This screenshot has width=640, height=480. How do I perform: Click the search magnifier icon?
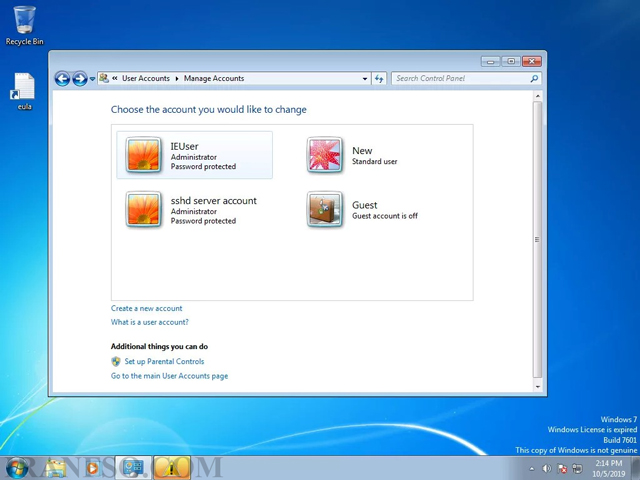pyautogui.click(x=534, y=78)
